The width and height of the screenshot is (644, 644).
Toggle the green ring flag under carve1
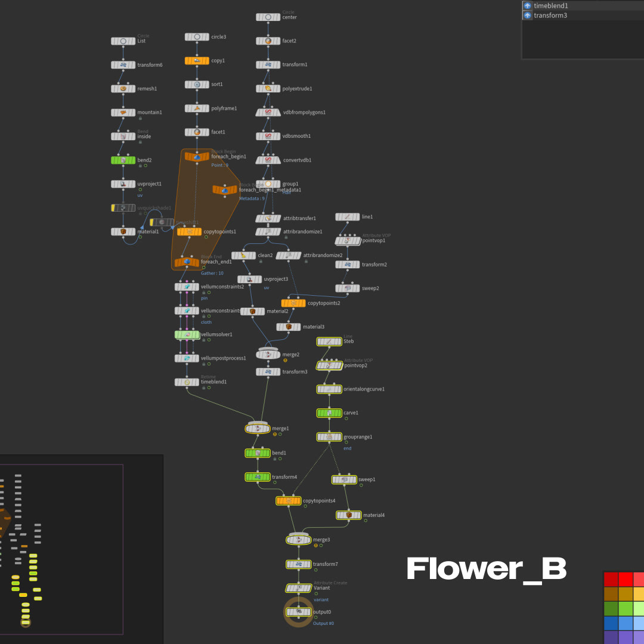coord(346,419)
